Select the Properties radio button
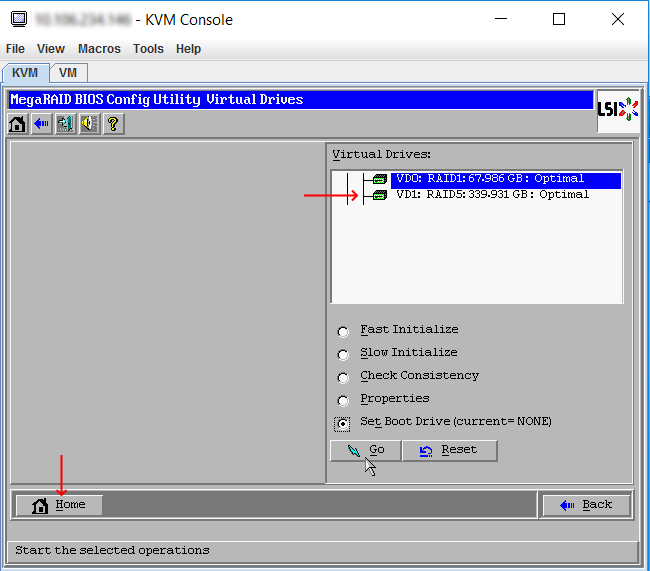The height and width of the screenshot is (571, 650). click(x=343, y=401)
